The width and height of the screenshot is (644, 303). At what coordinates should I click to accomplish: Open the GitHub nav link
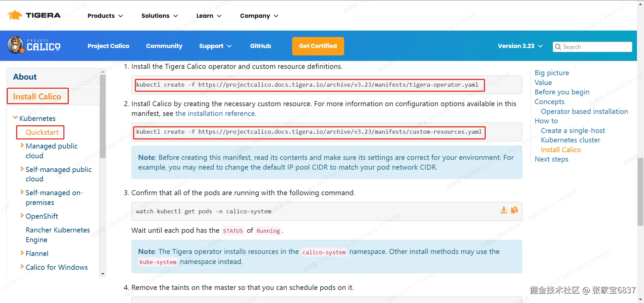(261, 46)
